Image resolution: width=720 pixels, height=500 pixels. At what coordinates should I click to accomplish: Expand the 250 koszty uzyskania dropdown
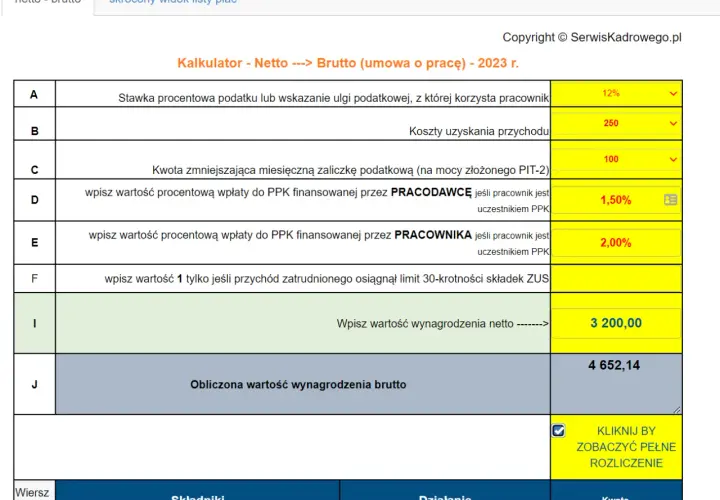click(616, 123)
